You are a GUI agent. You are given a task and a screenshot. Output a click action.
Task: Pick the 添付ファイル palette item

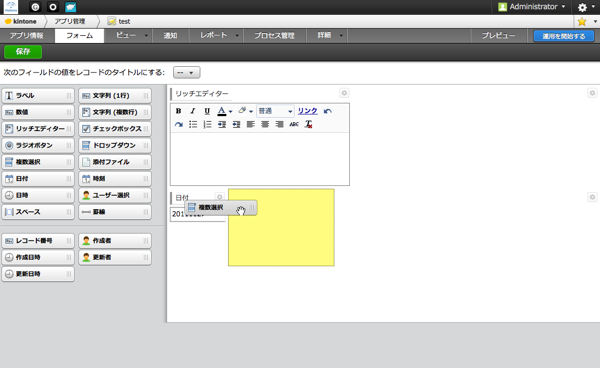coord(115,162)
